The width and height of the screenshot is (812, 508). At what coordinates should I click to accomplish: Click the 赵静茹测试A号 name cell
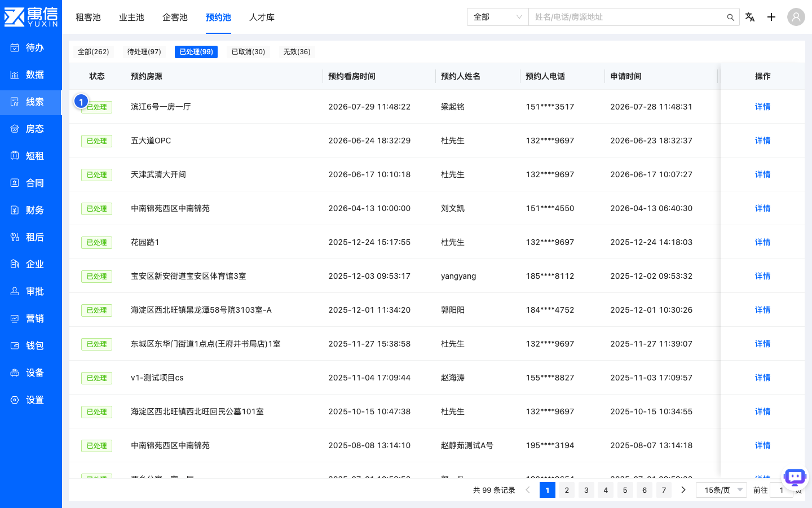pyautogui.click(x=467, y=445)
